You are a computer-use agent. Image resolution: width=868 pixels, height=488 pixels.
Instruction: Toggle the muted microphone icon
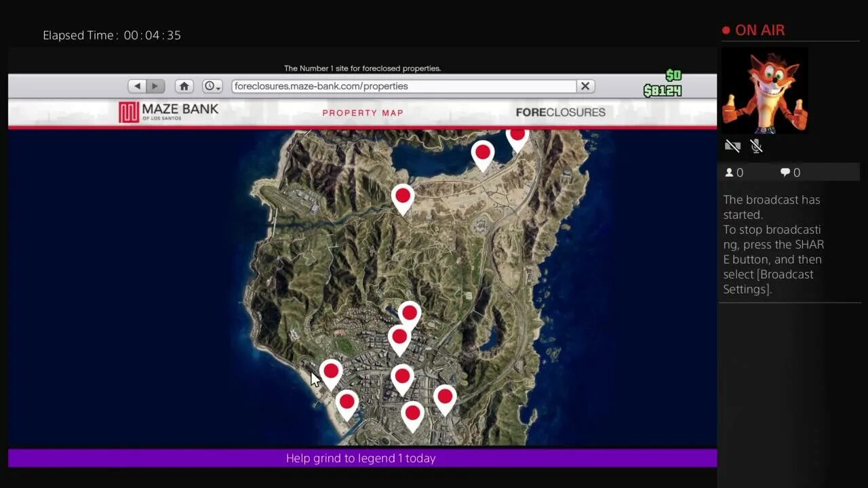pyautogui.click(x=757, y=146)
